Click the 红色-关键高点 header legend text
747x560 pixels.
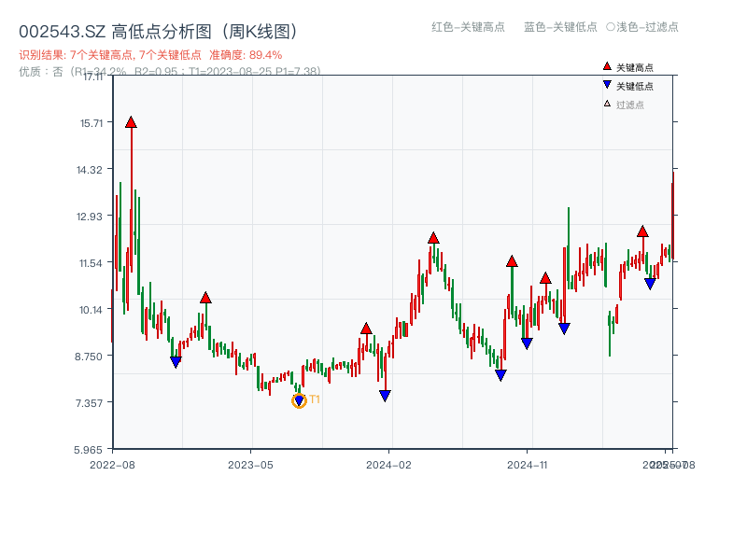click(469, 27)
